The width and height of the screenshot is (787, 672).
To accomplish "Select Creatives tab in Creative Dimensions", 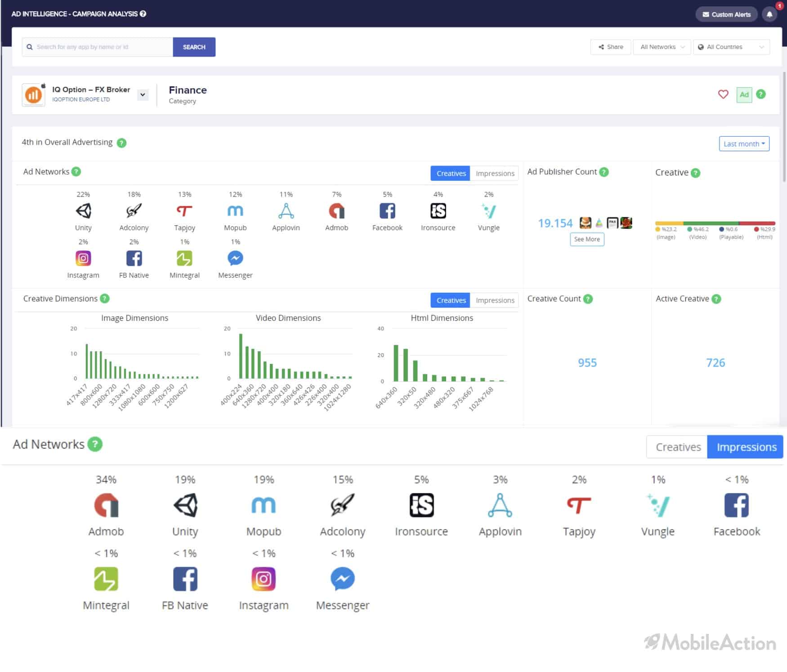I will click(451, 300).
